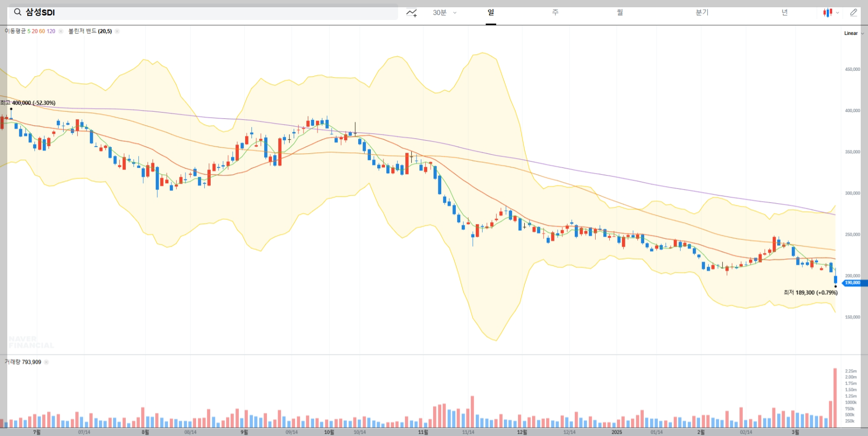The height and width of the screenshot is (436, 868).
Task: Click the 2025 date axis label
Action: click(x=617, y=432)
